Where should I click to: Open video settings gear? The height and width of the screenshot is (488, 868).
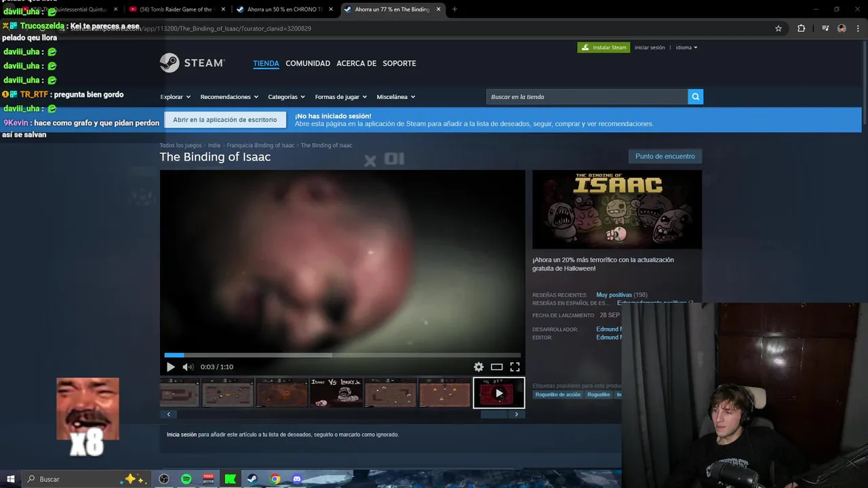pyautogui.click(x=479, y=367)
